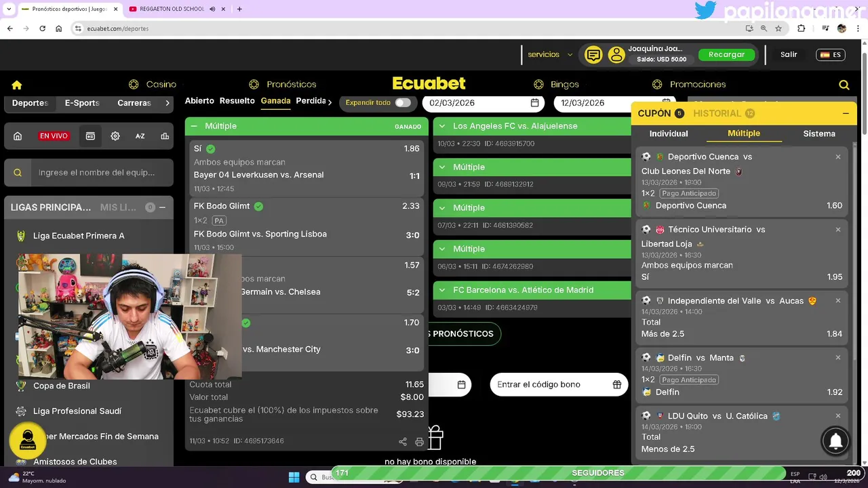
Task: Remove Independiente del Valle selection from coupon
Action: point(838,300)
